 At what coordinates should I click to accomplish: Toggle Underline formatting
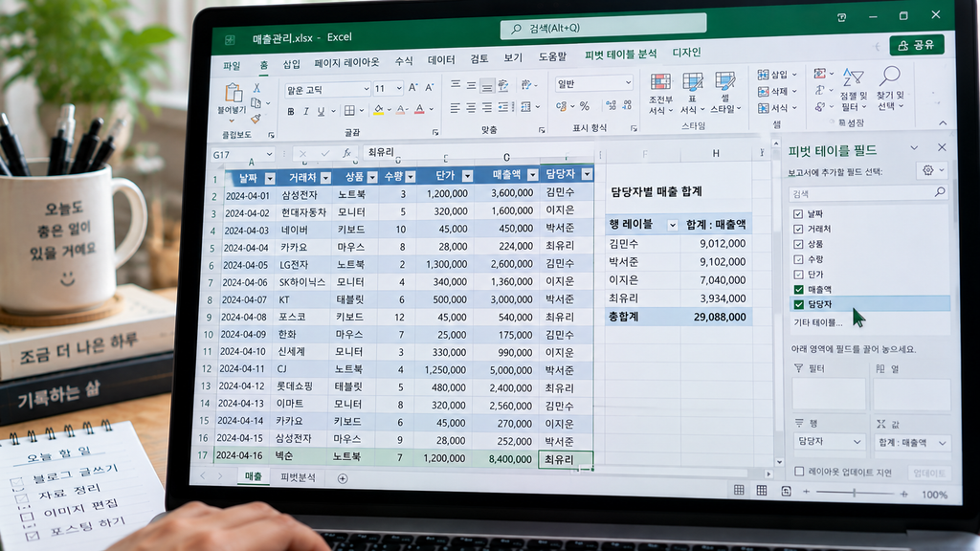click(321, 111)
